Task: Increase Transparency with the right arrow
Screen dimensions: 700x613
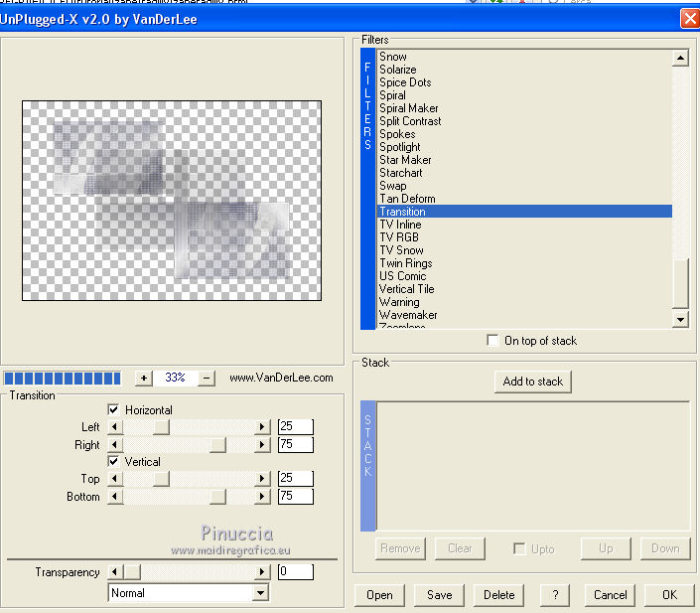Action: pyautogui.click(x=262, y=572)
